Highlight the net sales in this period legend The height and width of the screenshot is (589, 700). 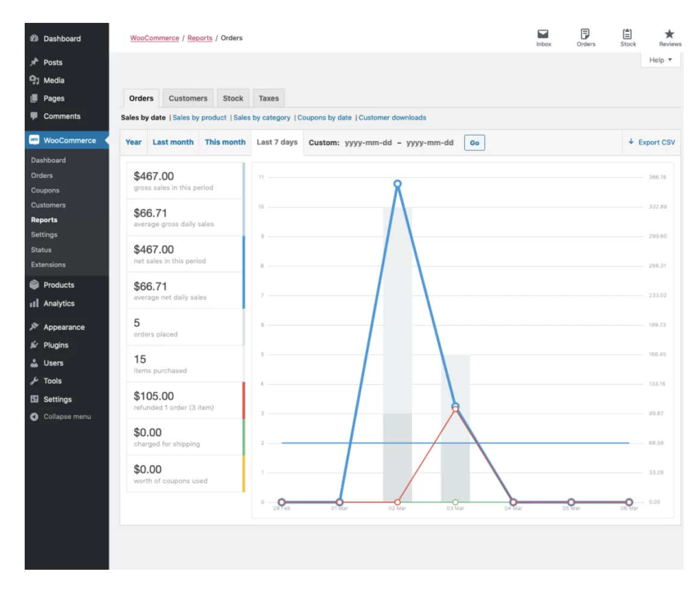pyautogui.click(x=186, y=254)
